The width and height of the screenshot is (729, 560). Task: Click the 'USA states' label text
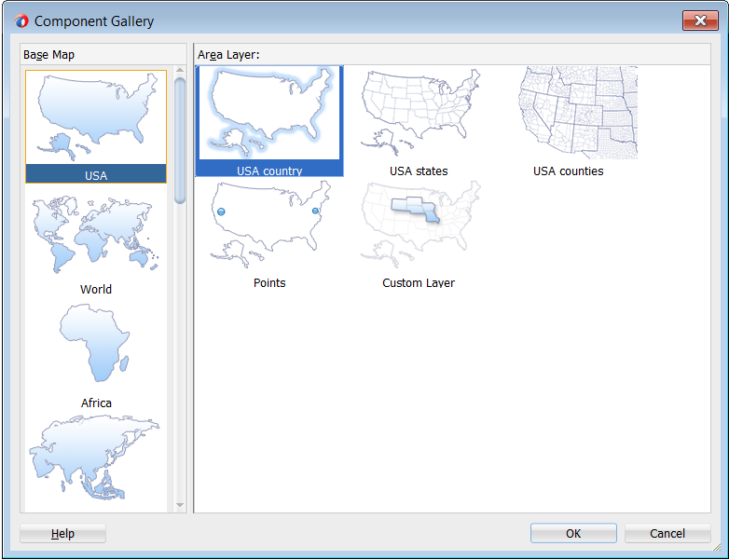click(419, 171)
